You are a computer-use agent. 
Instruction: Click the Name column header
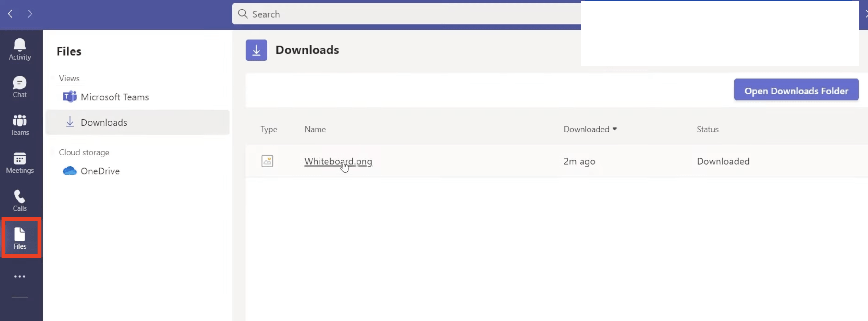tap(315, 130)
